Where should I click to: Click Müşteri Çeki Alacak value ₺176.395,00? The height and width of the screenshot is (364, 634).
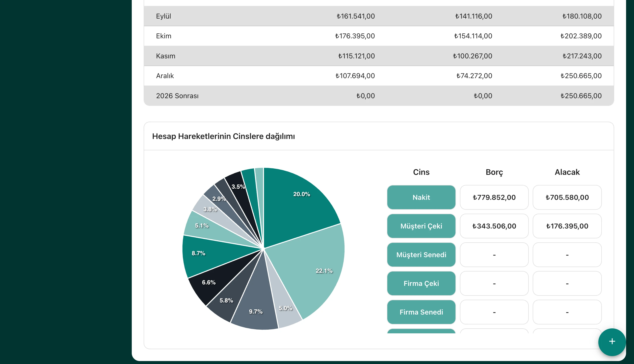567,226
